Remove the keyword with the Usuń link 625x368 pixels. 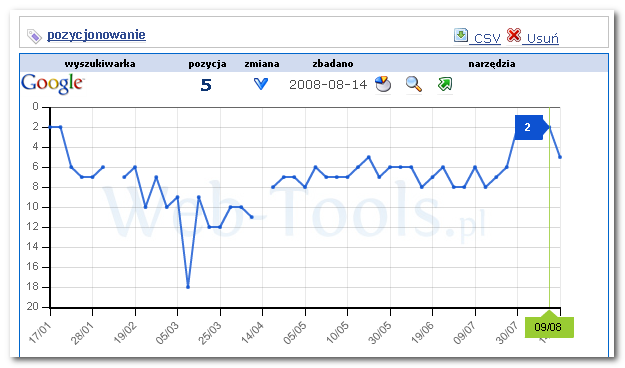540,38
